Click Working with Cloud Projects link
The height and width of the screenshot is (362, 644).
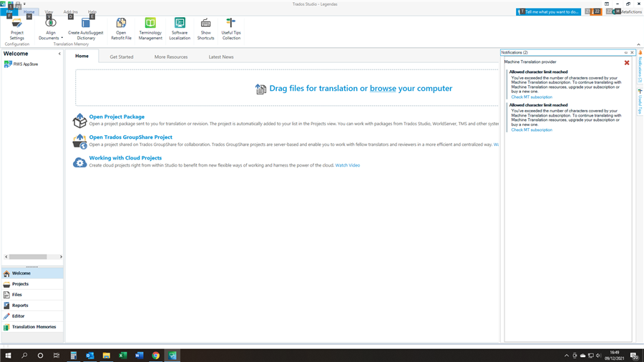(125, 157)
